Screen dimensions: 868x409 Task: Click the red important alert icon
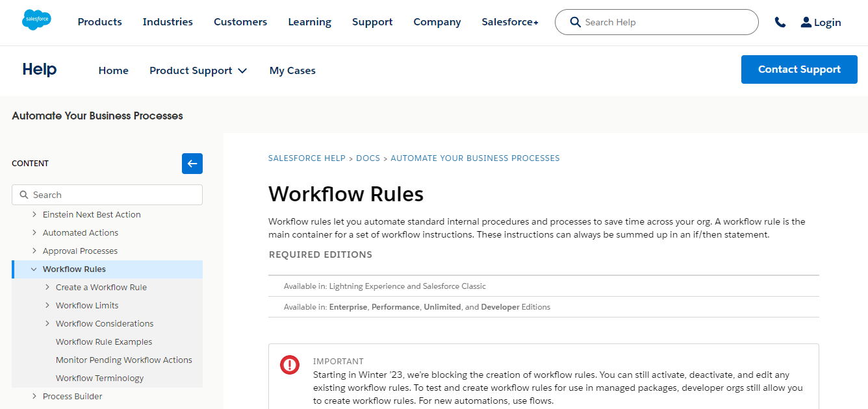[x=290, y=365]
